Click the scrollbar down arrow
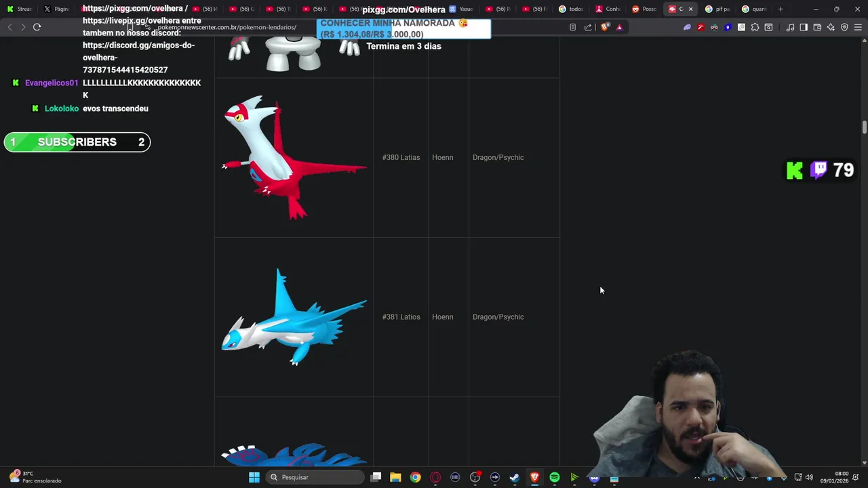This screenshot has width=868, height=488. click(x=864, y=463)
